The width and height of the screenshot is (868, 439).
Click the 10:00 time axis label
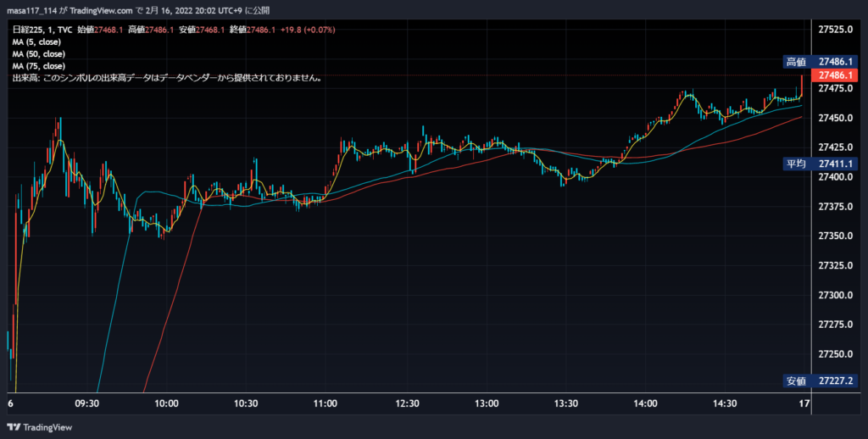(167, 403)
